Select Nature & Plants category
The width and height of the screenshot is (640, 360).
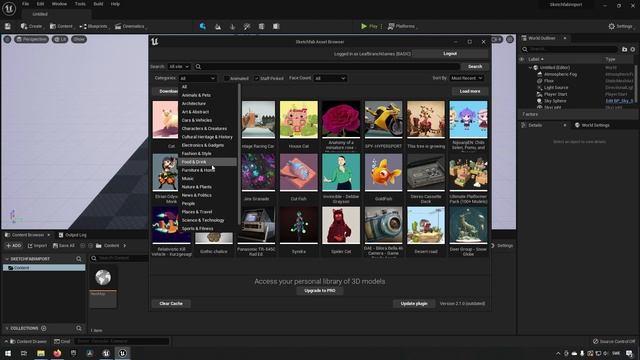tap(207, 187)
